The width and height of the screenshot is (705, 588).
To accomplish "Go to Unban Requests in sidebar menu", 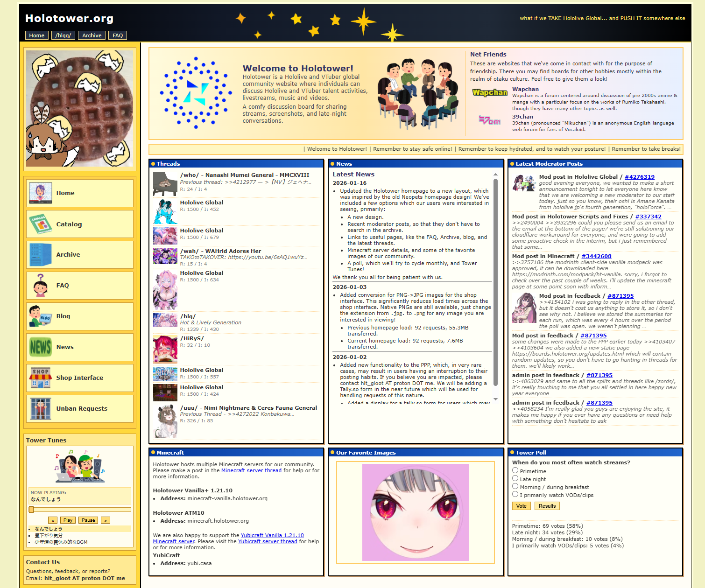I will pos(80,409).
